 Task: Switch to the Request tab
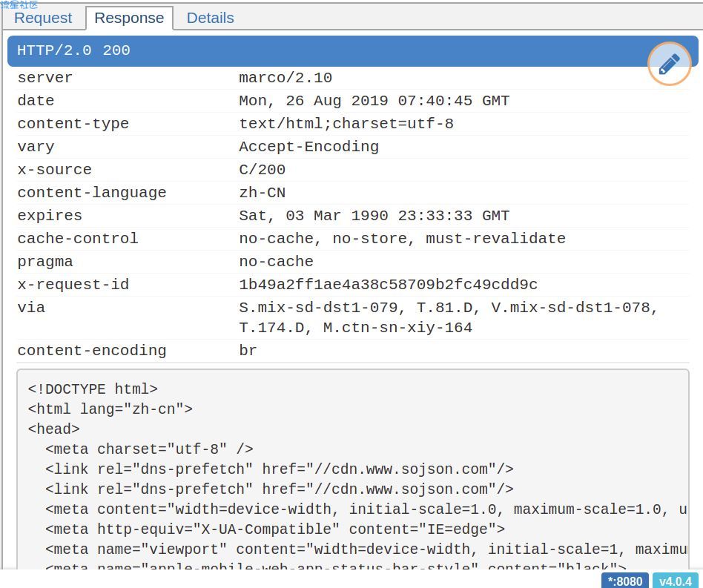click(43, 18)
